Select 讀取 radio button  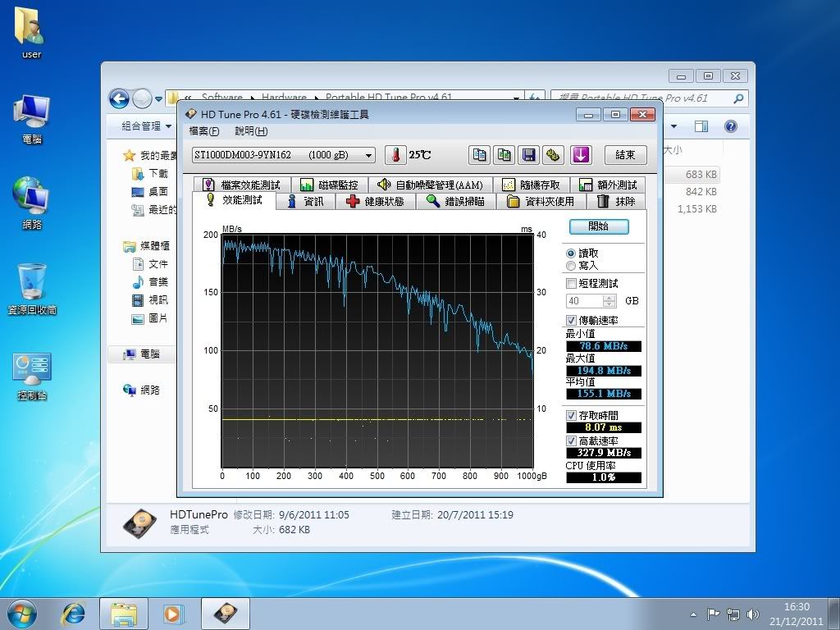coord(571,253)
